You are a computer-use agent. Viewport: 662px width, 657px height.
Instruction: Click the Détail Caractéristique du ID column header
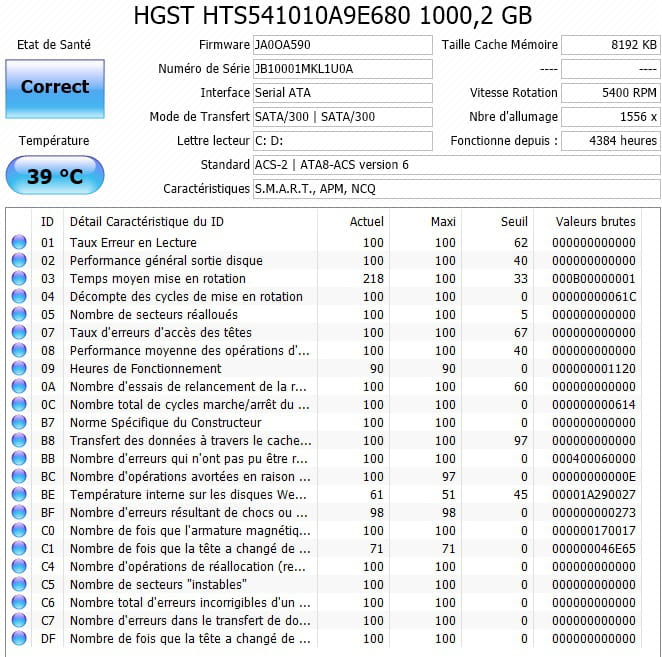[190, 222]
